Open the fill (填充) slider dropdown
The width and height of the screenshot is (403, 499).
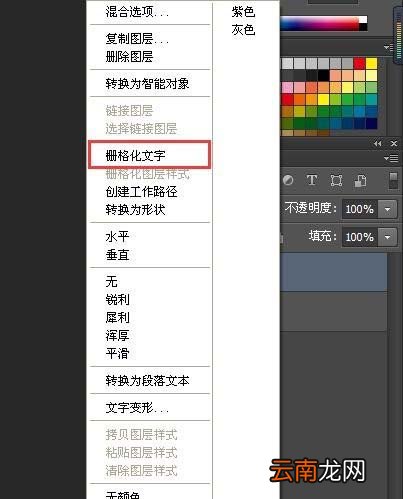pyautogui.click(x=387, y=237)
